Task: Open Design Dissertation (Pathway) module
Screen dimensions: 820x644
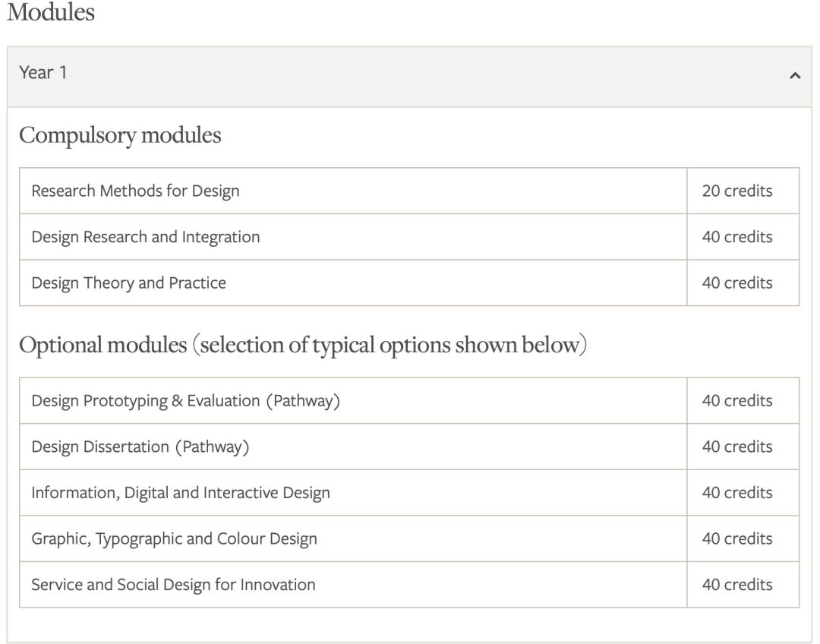Action: [140, 447]
